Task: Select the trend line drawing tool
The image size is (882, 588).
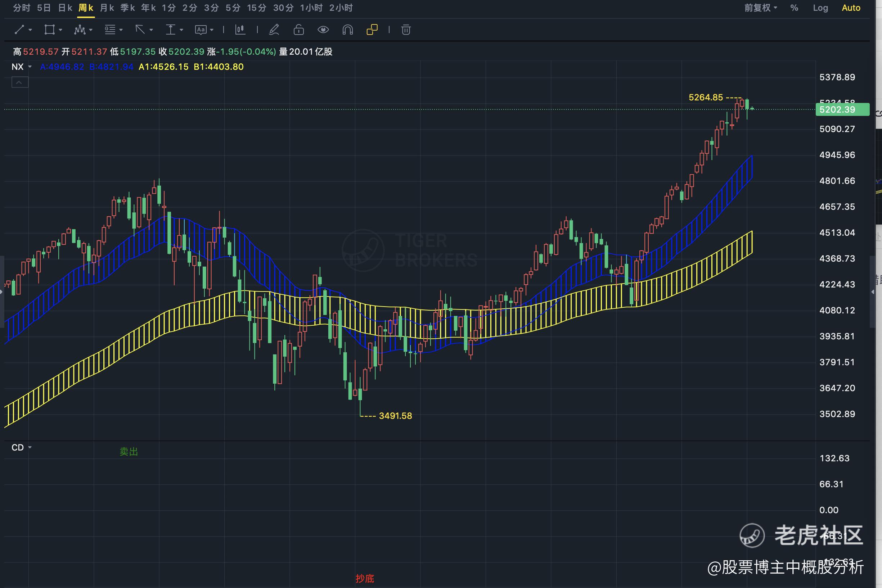Action: (x=19, y=30)
